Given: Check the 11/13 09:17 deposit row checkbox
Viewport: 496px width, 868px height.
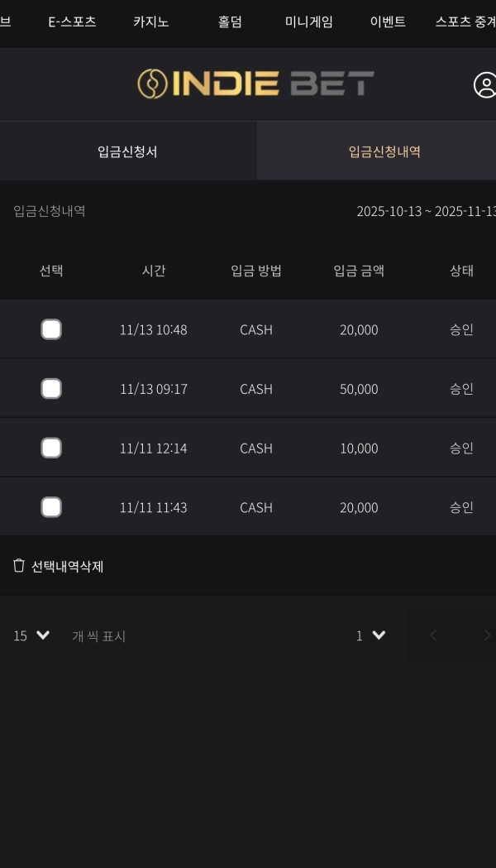Looking at the screenshot, I should tap(51, 388).
